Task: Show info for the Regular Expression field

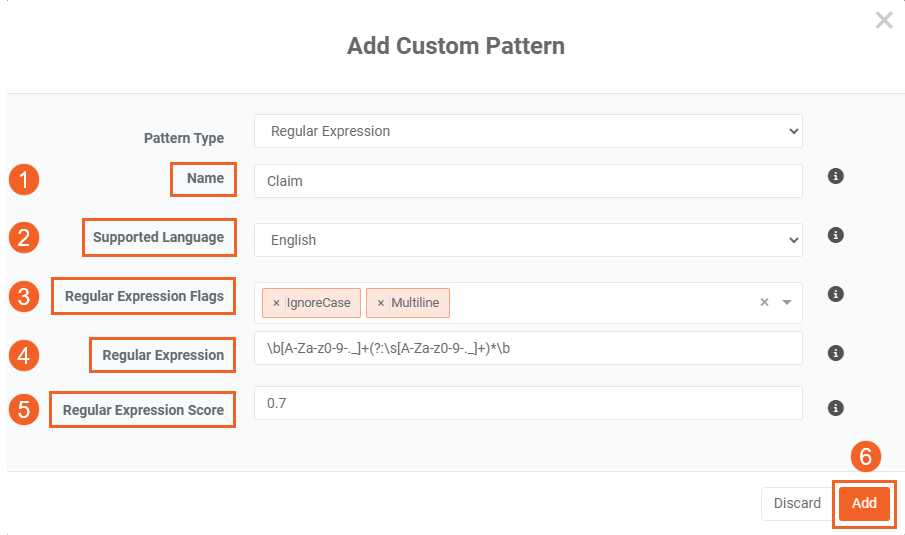Action: (x=836, y=353)
